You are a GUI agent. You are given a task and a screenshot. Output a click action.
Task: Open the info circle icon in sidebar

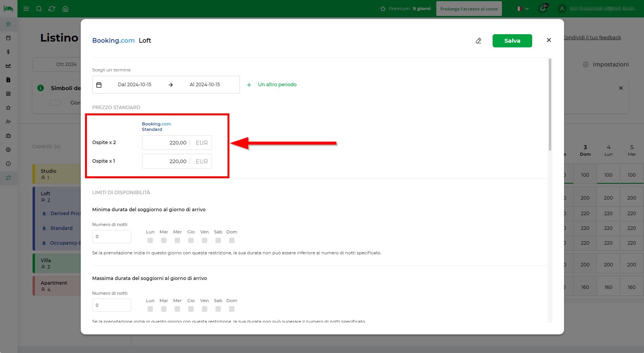pyautogui.click(x=8, y=163)
